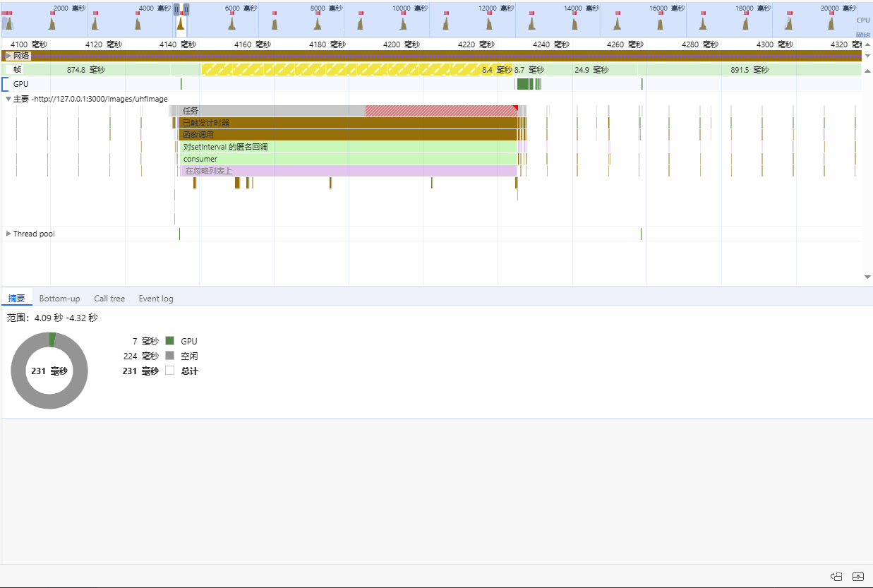The image size is (873, 588).
Task: Open the Call tree tab
Action: click(109, 299)
